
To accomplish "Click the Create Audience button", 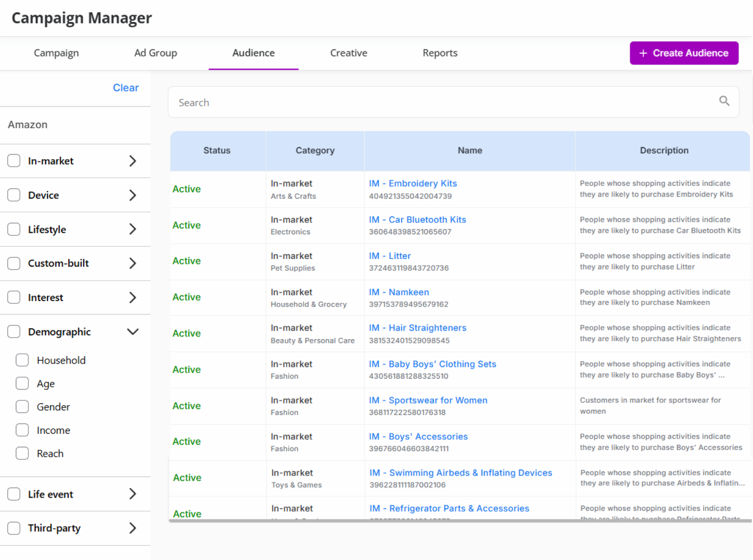I will tap(684, 53).
